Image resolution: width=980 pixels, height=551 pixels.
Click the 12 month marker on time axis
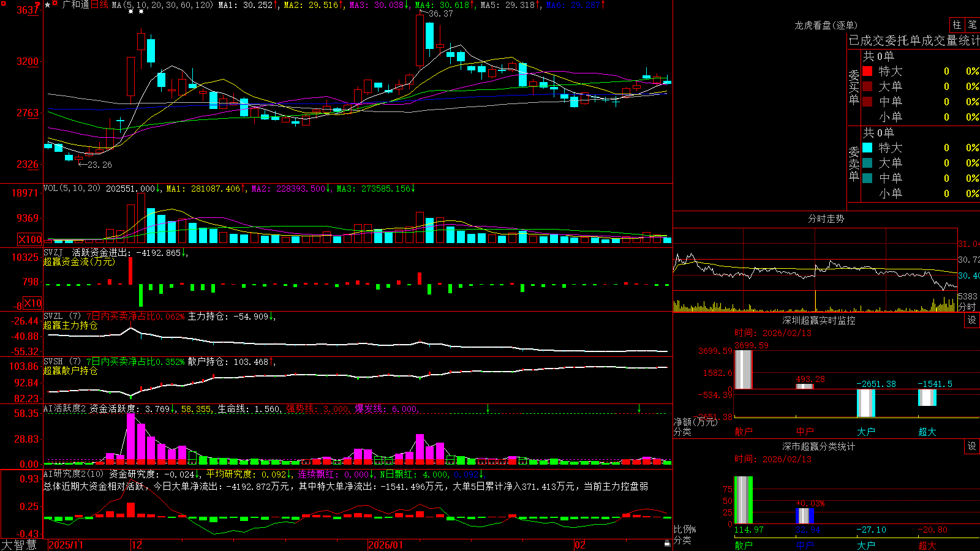pos(137,545)
